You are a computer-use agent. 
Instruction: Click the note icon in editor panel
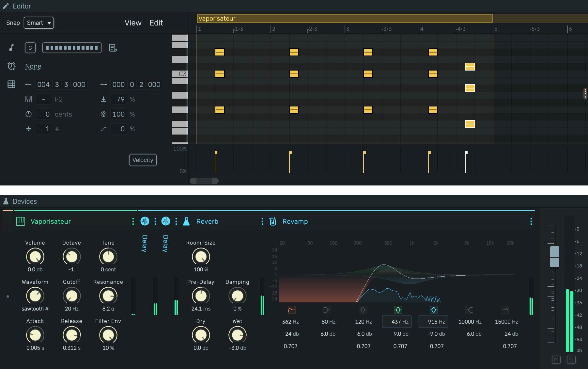[x=11, y=48]
